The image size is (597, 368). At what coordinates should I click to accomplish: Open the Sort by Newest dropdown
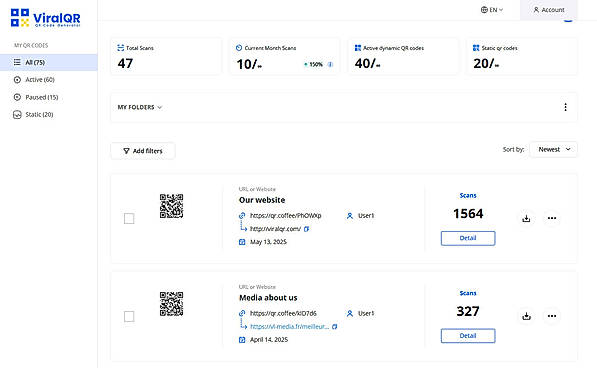click(x=554, y=150)
